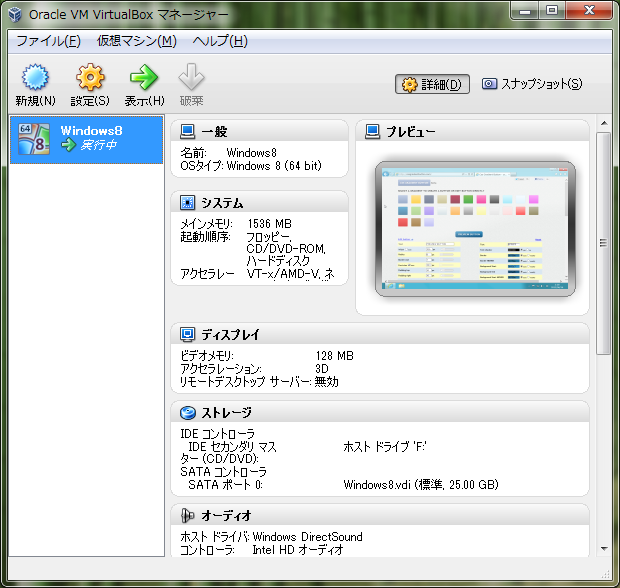Screen dimensions: 620x588
Task: Open Settings (設定) gear toolbar icon
Action: (x=90, y=77)
